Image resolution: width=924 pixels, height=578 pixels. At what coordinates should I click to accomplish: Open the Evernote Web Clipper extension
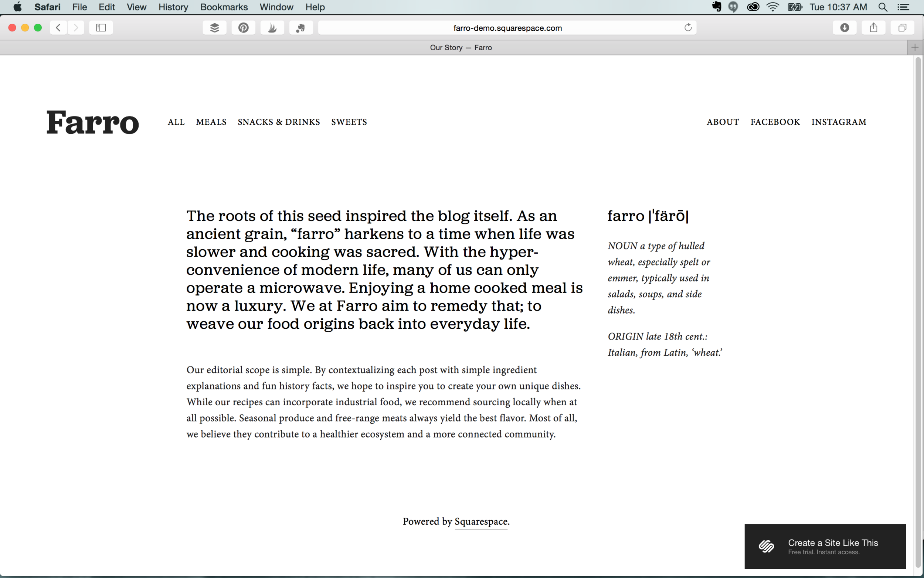301,27
